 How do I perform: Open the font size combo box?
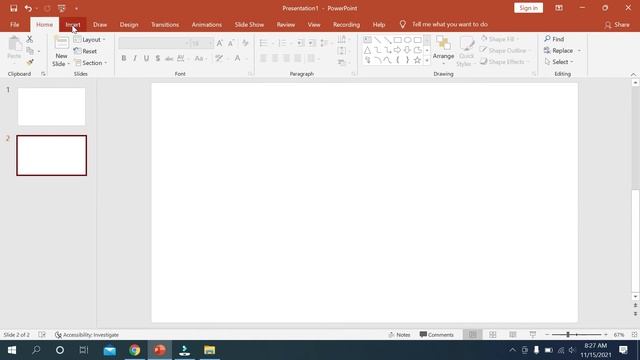202,43
